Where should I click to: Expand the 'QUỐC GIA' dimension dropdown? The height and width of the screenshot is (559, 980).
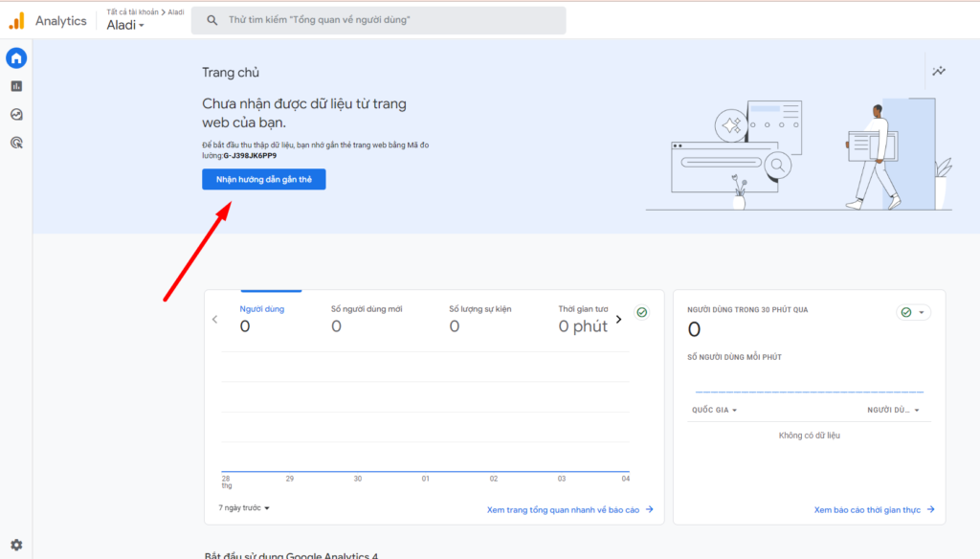coord(714,411)
